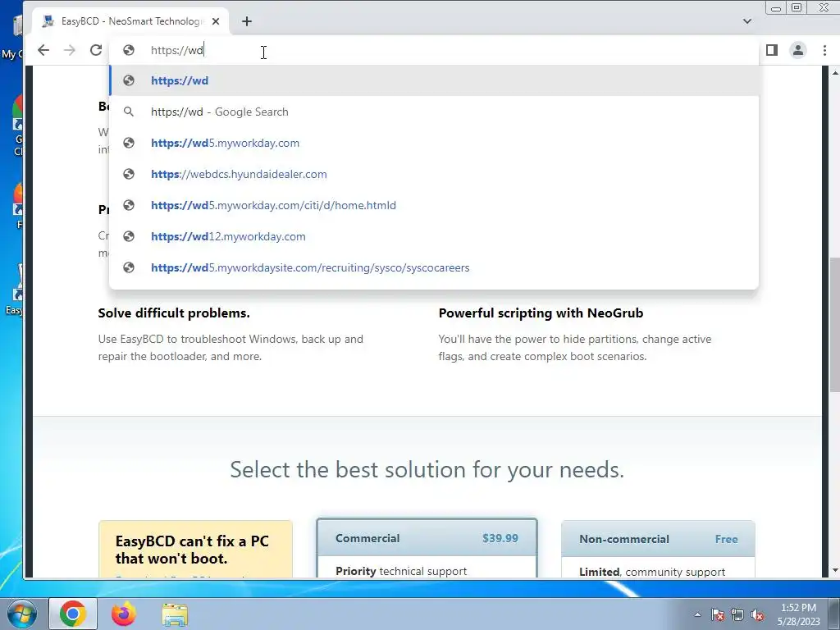840x630 pixels.
Task: Select the https://wd Google Search suggestion
Action: tap(434, 112)
